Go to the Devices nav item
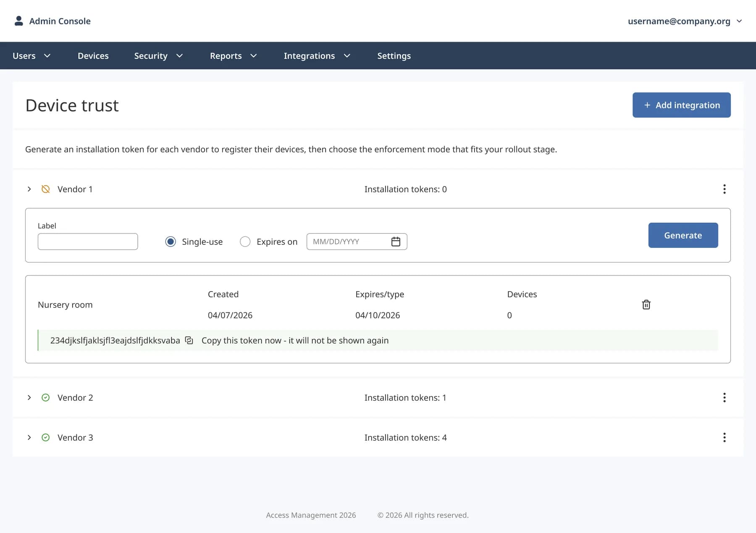This screenshot has height=533, width=756. (x=93, y=55)
